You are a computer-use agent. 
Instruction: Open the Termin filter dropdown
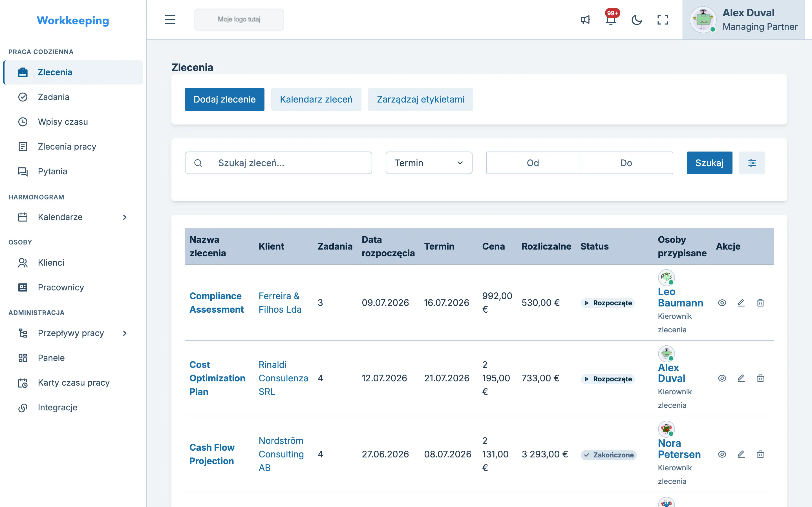[x=429, y=163]
